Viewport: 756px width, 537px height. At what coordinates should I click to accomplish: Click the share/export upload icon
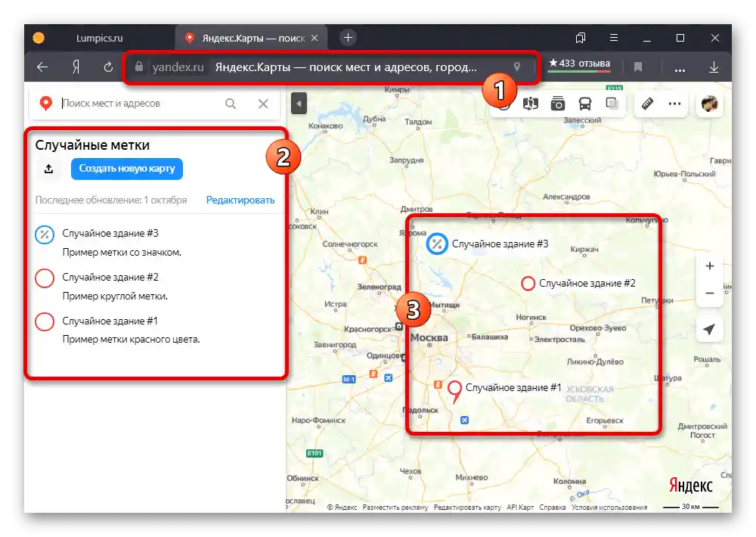tap(48, 169)
